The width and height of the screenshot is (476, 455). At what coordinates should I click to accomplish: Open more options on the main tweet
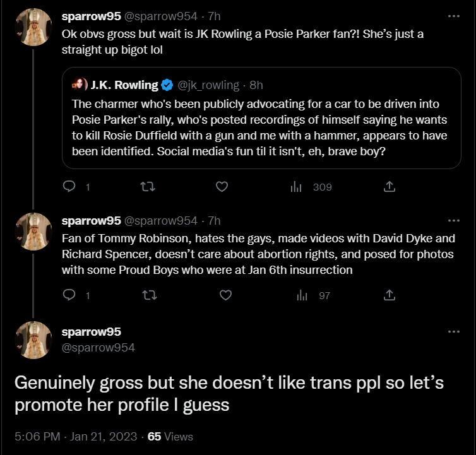click(454, 332)
